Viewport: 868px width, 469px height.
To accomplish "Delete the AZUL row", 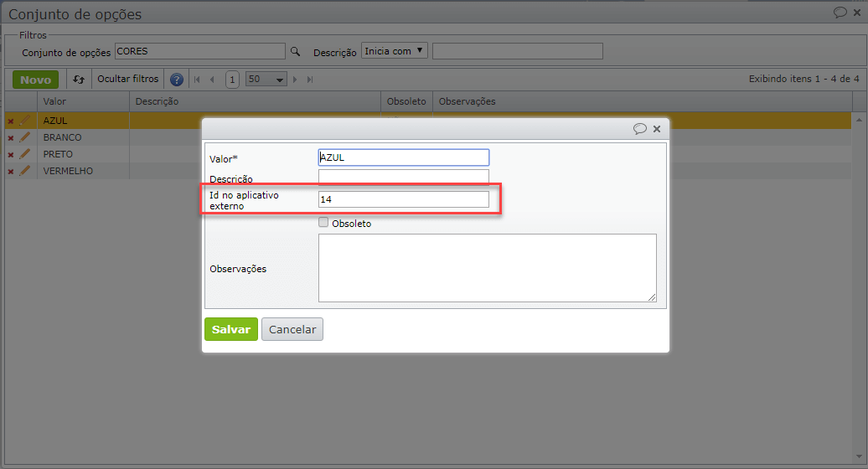I will pyautogui.click(x=11, y=121).
